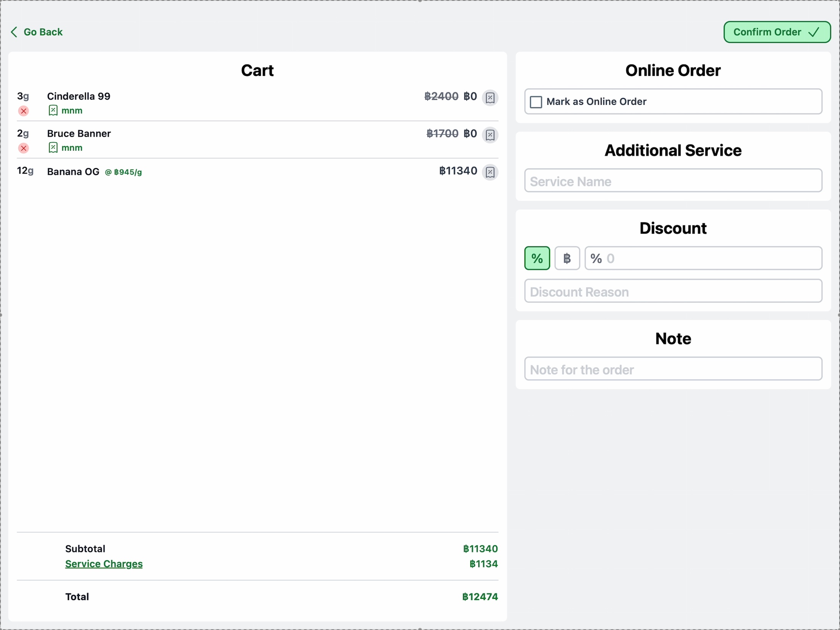Screen dimensions: 840x630
Task: Switch discount type to Baht
Action: click(x=567, y=258)
